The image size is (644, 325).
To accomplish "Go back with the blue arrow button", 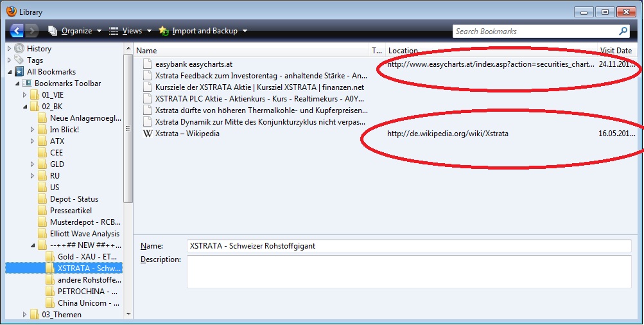I will click(17, 31).
